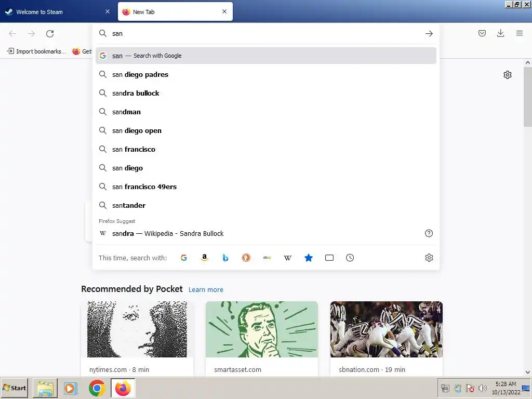
Task: Choose 'sandra bullock' suggestion
Action: [265, 94]
